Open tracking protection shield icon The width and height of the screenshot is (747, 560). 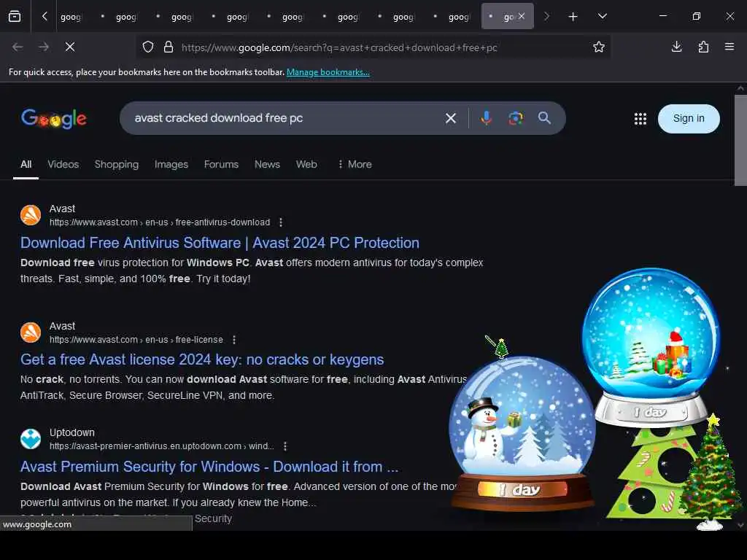(x=148, y=47)
